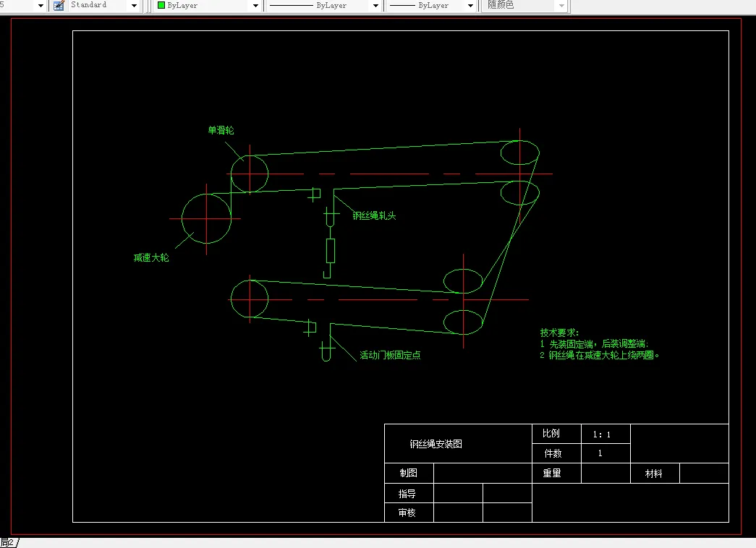Switch to the 局2 layout tab

click(8, 543)
